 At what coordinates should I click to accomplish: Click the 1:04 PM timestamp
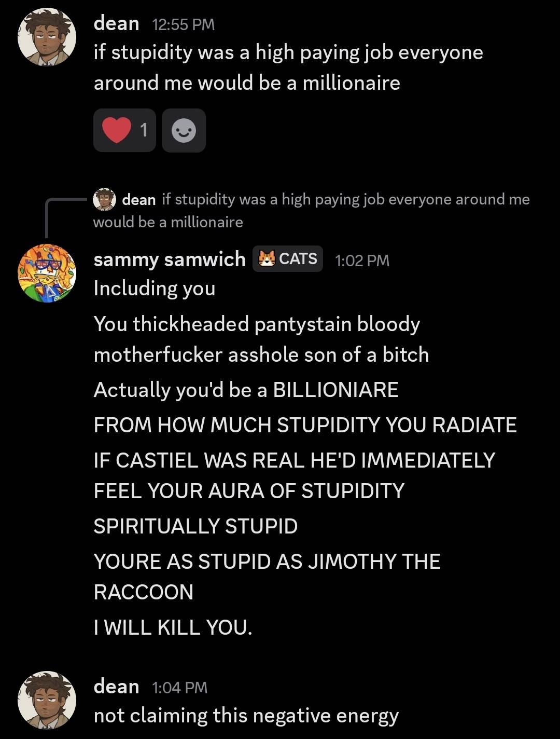coord(179,688)
